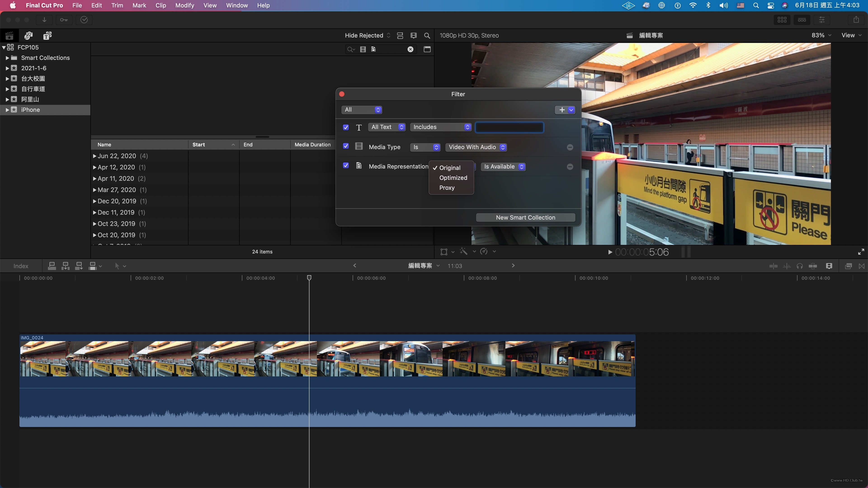Image resolution: width=868 pixels, height=488 pixels.
Task: Expand the Jun 22, 2020 group
Action: (95, 156)
